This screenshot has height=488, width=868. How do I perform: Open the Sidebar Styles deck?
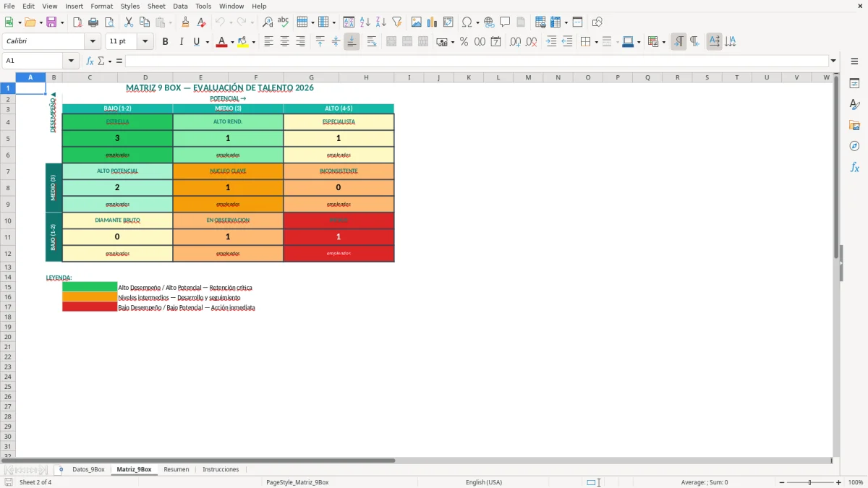pos(854,104)
